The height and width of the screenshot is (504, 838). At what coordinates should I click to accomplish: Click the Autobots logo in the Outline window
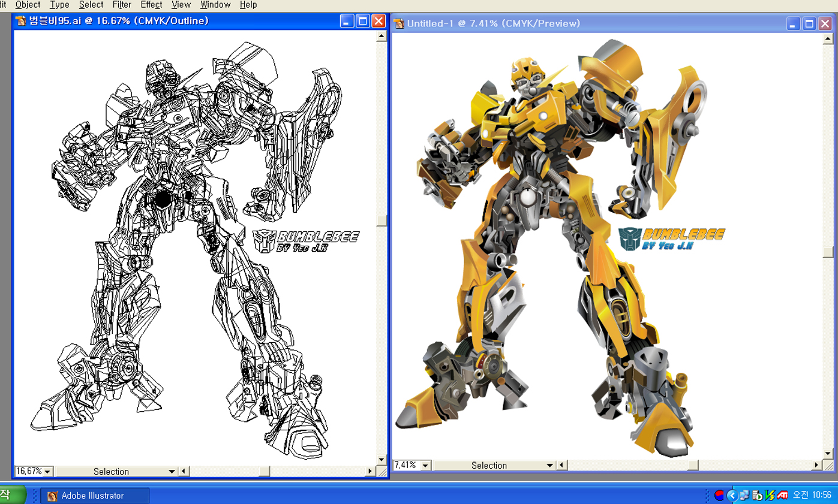pos(264,240)
